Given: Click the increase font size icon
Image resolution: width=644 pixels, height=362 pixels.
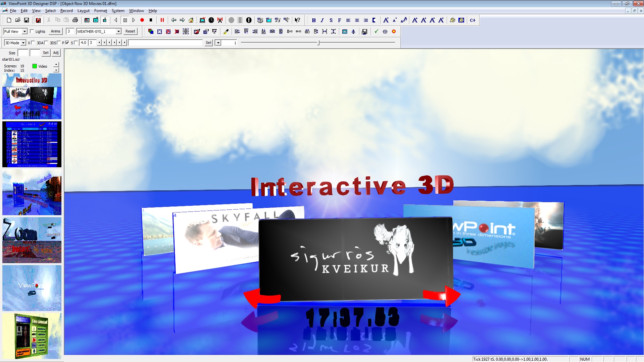Looking at the screenshot, I should [386, 20].
